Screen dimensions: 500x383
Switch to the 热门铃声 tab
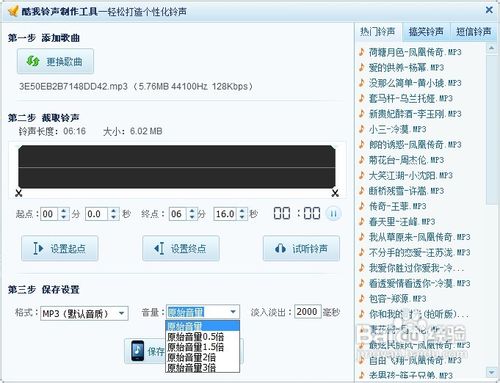click(x=378, y=32)
